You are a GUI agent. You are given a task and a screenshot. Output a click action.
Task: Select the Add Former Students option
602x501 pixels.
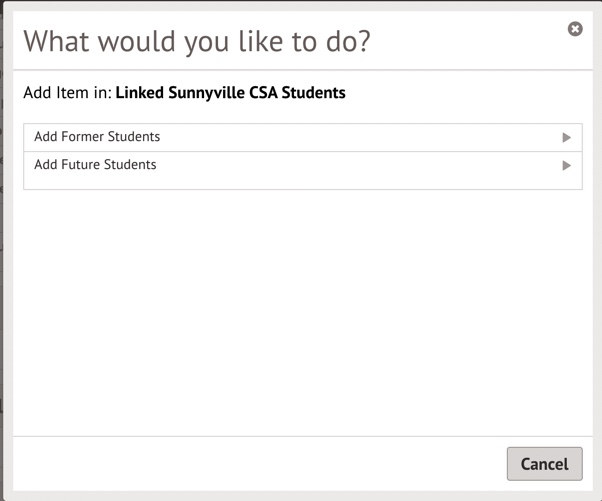tap(97, 137)
